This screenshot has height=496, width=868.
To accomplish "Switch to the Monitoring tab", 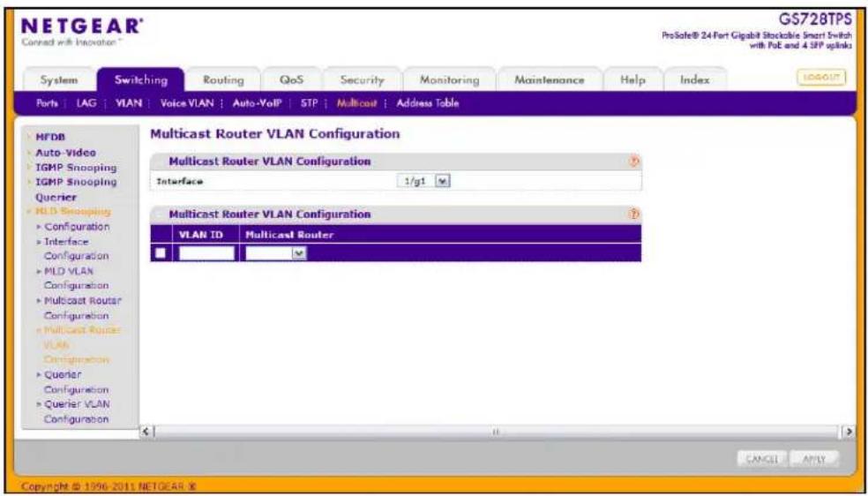I will pos(450,80).
